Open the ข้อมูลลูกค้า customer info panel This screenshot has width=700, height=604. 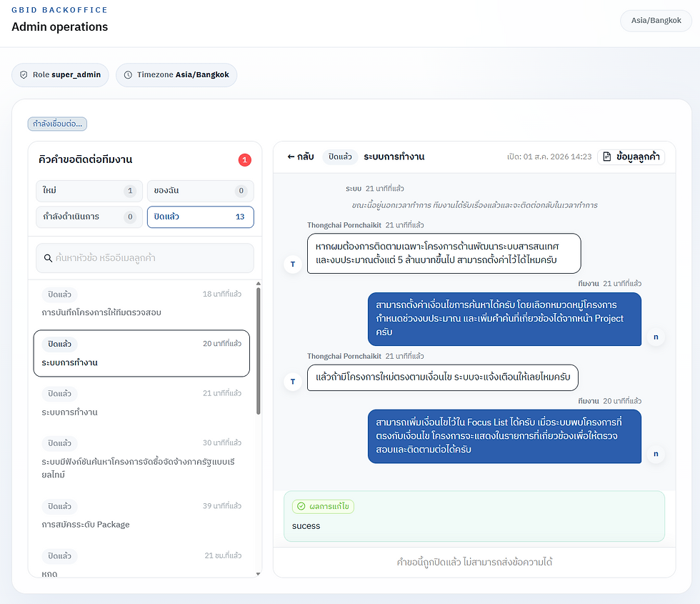(631, 157)
